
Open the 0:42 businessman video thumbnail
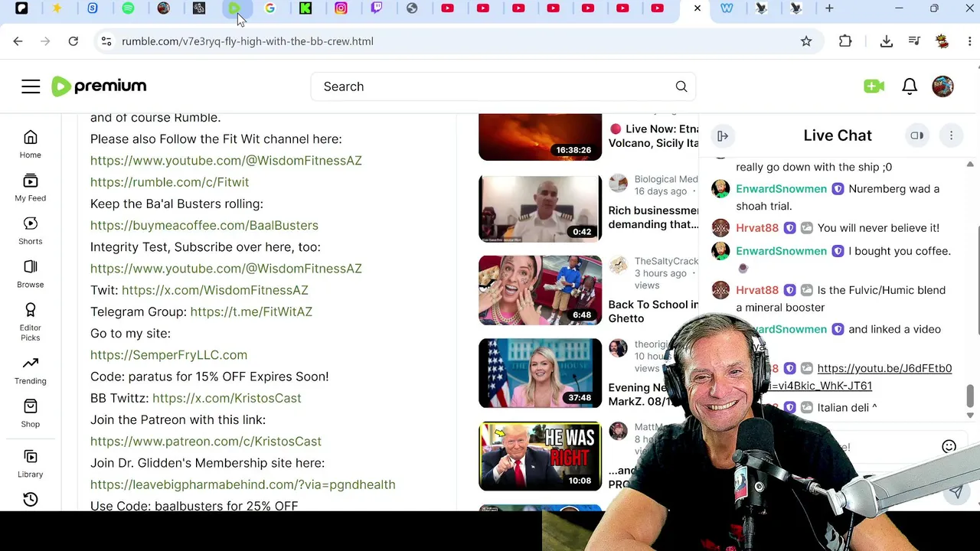[x=540, y=208]
